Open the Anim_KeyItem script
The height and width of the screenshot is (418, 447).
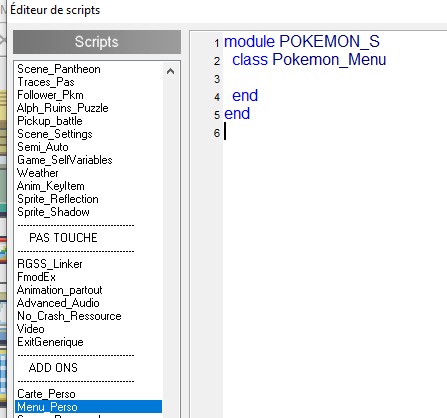coord(51,186)
